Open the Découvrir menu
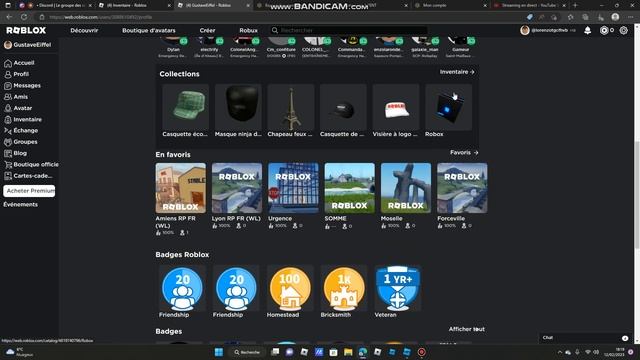 pos(84,30)
